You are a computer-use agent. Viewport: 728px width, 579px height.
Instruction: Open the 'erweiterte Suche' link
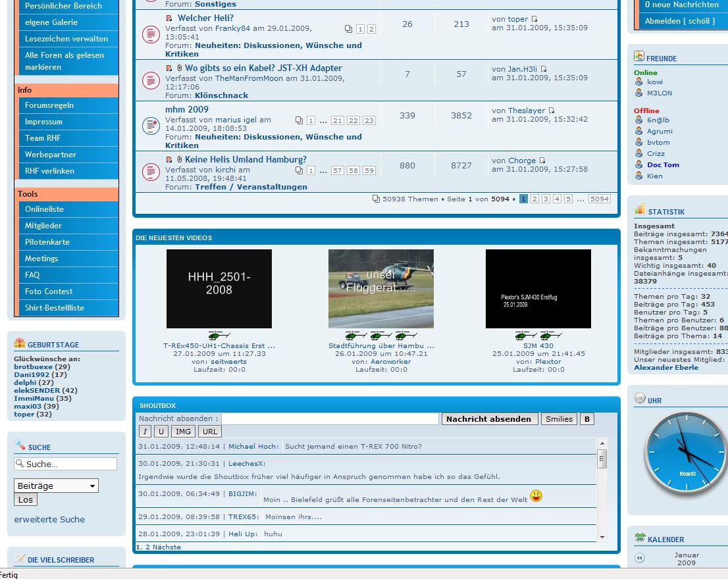pos(49,519)
